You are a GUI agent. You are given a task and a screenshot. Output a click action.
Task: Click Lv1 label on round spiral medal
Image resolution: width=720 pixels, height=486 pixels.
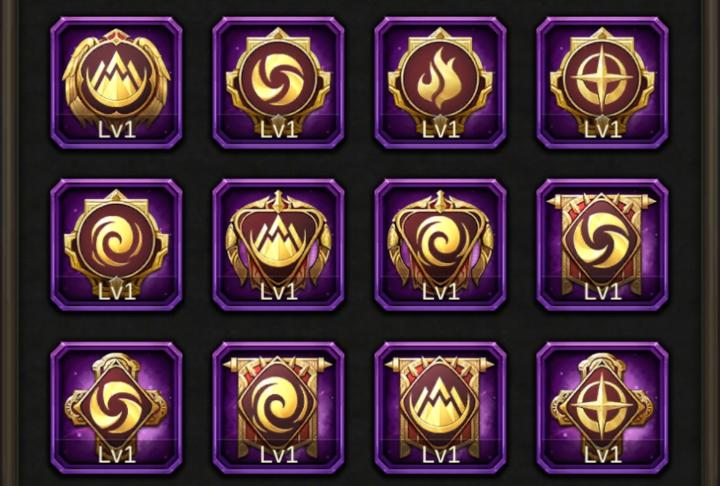point(117,292)
